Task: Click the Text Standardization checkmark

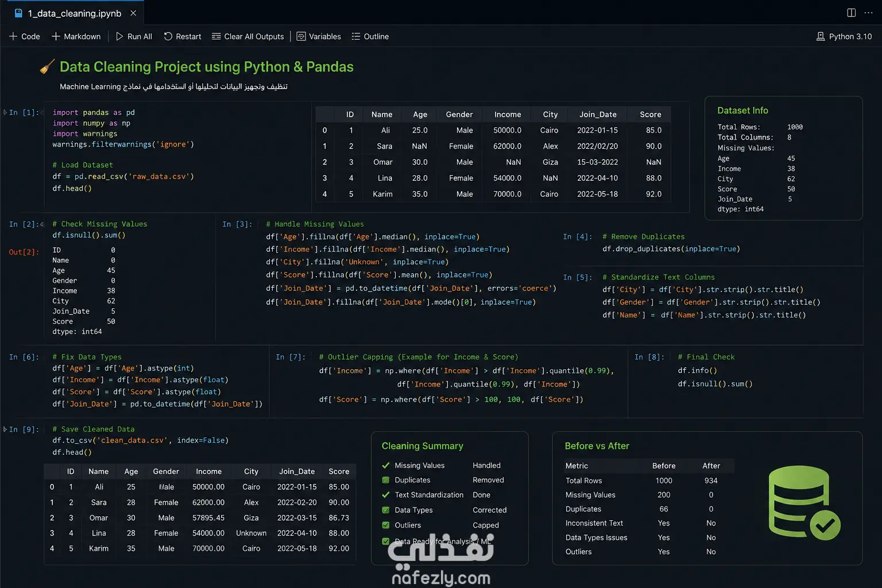Action: point(386,494)
